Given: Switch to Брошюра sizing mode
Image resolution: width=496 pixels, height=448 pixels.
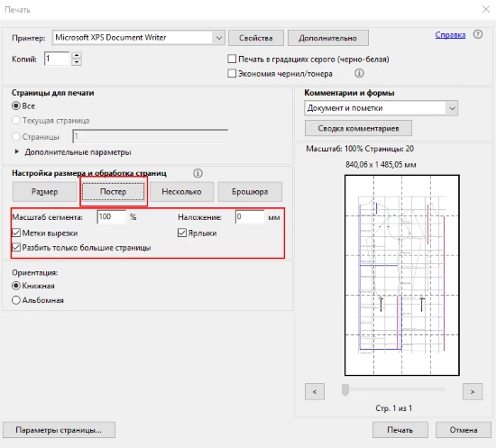Looking at the screenshot, I should [250, 192].
